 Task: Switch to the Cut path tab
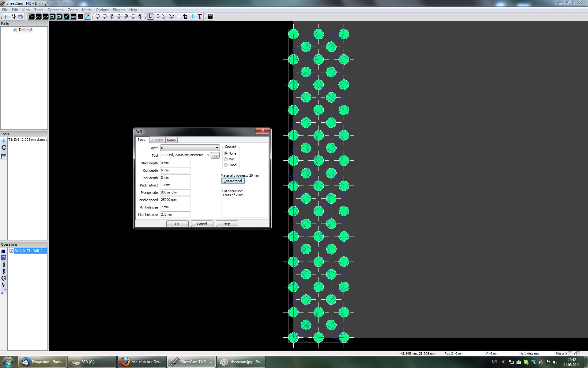coord(157,140)
